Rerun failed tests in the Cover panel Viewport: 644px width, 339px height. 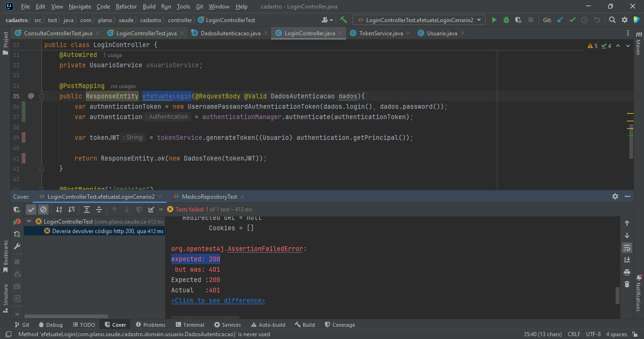(x=17, y=222)
